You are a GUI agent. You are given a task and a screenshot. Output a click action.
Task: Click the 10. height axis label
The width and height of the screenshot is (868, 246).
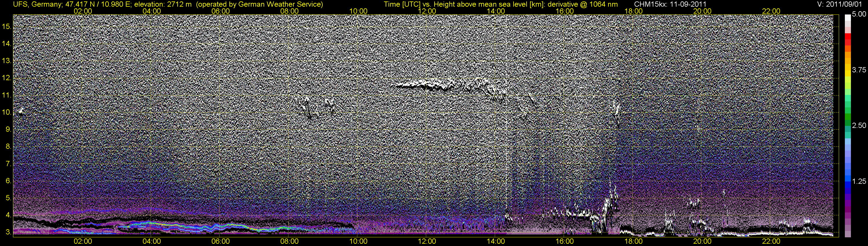[x=7, y=112]
